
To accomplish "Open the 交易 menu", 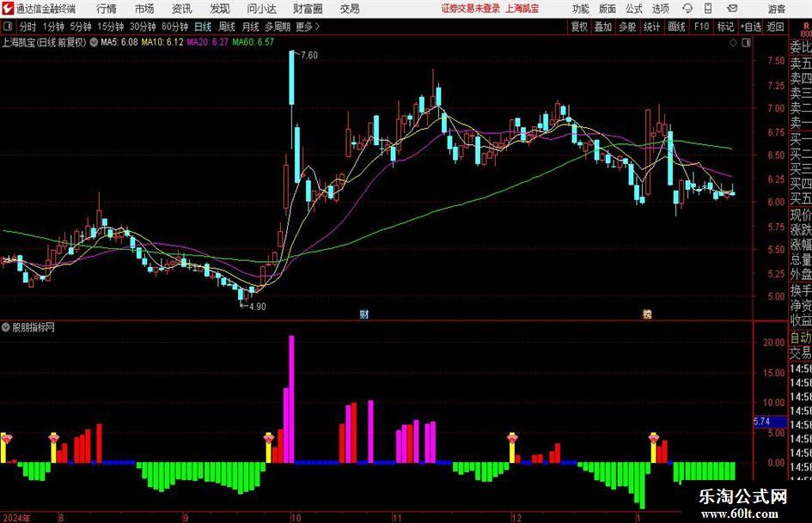I will click(350, 9).
